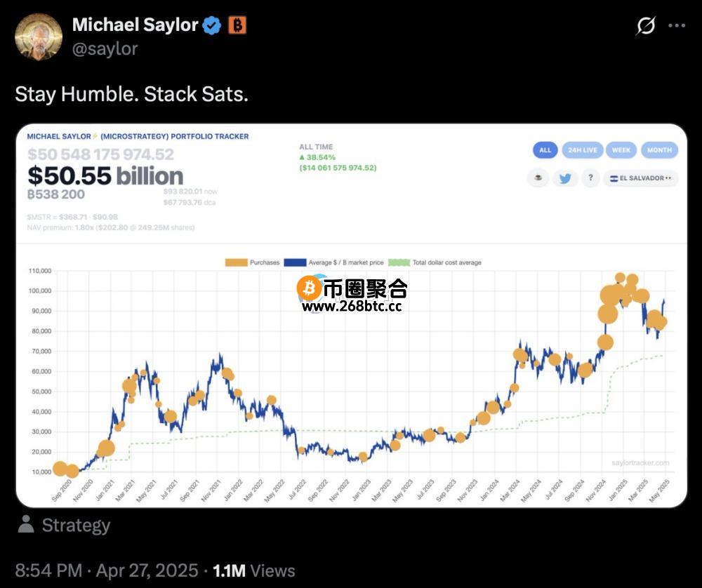Click the blue verified checkmark badge
The width and height of the screenshot is (702, 588).
[212, 25]
